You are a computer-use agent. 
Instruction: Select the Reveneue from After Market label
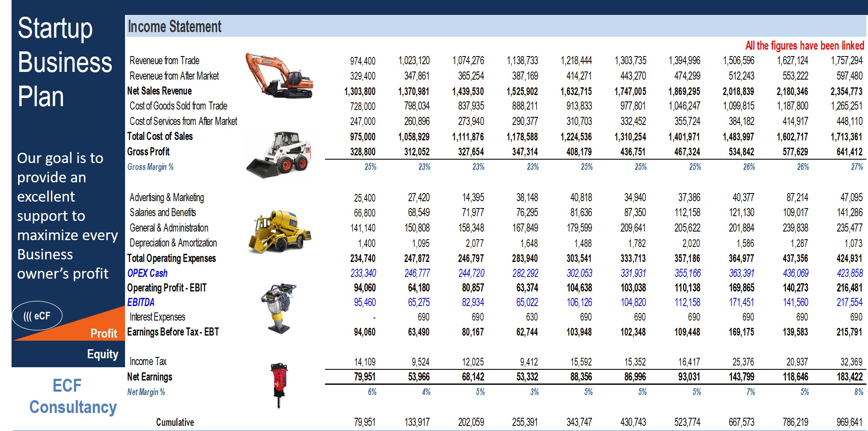coord(174,76)
